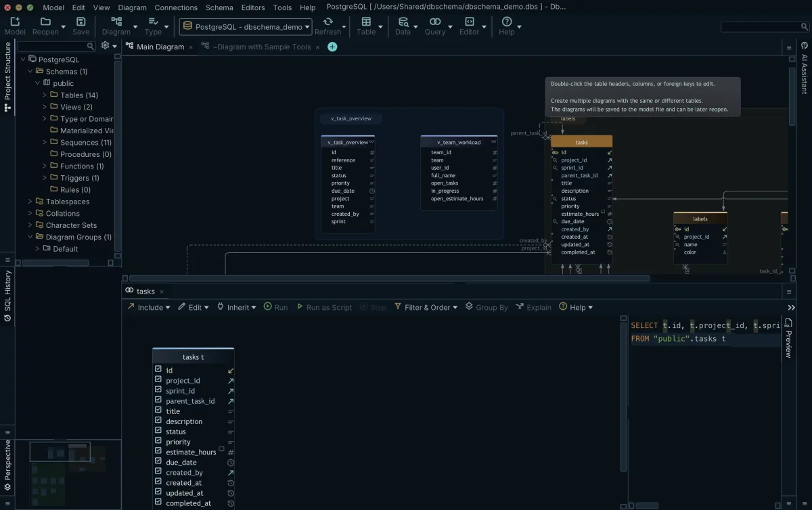The height and width of the screenshot is (510, 812).
Task: Uncheck the status column checkbox
Action: coord(158,431)
